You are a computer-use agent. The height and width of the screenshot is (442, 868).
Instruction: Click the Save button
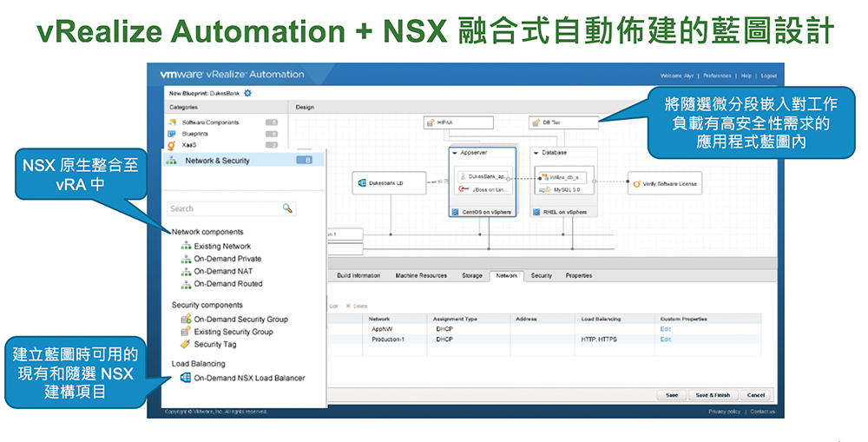pyautogui.click(x=672, y=395)
